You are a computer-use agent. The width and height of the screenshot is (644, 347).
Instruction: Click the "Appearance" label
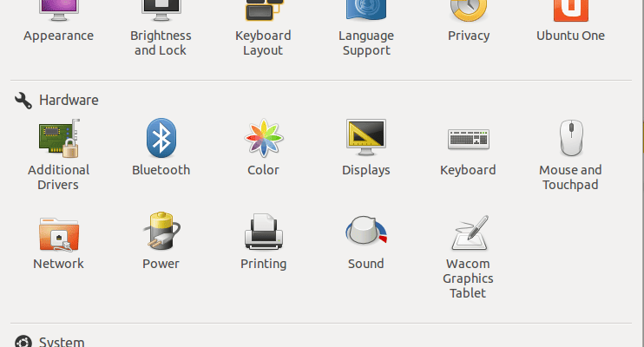pyautogui.click(x=59, y=36)
